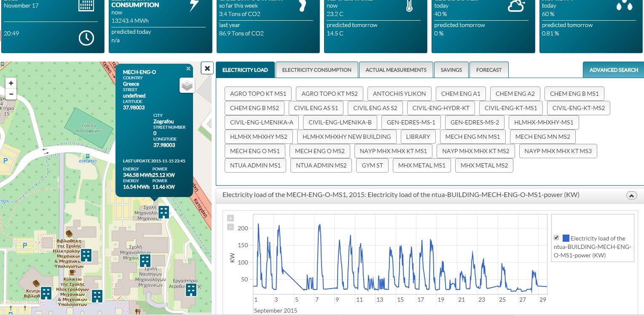The image size is (644, 316).
Task: Click calendar icon in date card
Action: [x=86, y=5]
